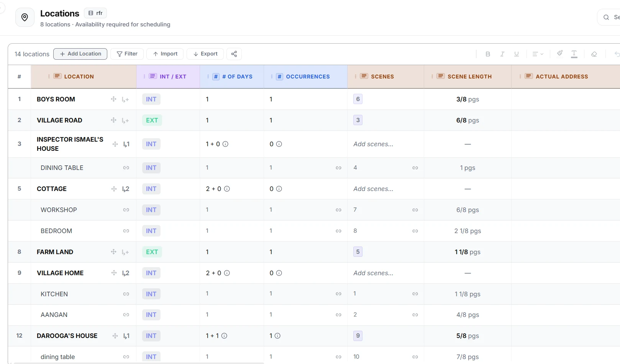This screenshot has width=620, height=364.
Task: Click link icon beside WORKSHOP name
Action: 126,210
